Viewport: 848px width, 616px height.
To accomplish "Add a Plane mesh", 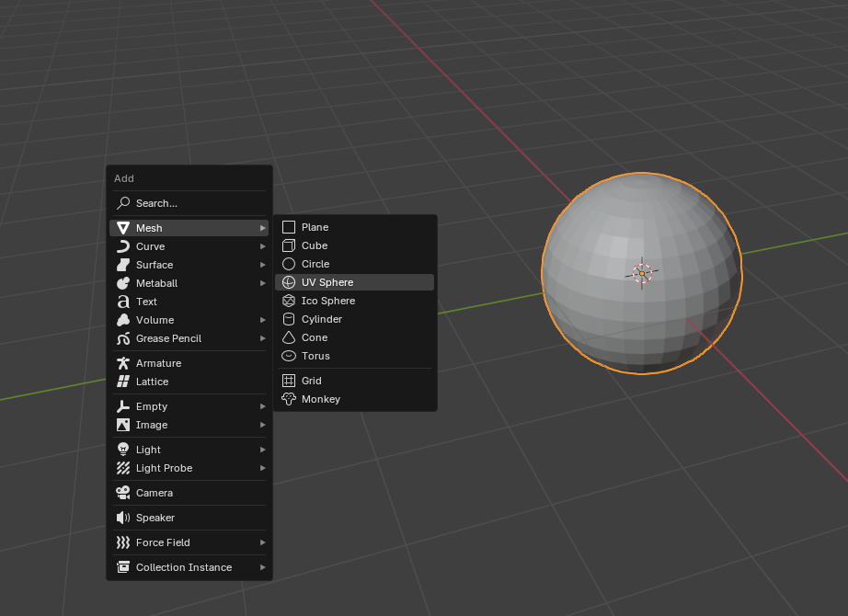I will point(355,228).
